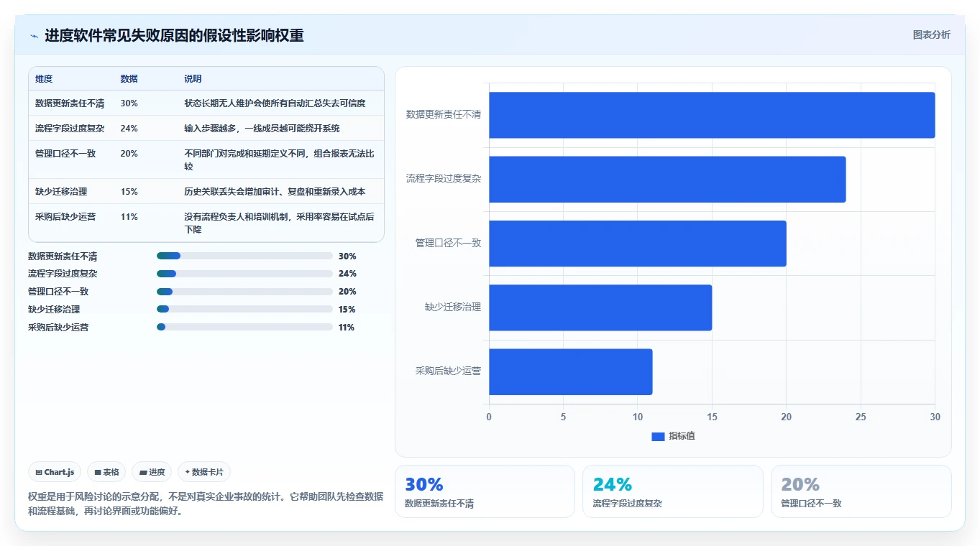
Task: Click the 数据更新责任不清 chart axis label
Action: pyautogui.click(x=444, y=114)
